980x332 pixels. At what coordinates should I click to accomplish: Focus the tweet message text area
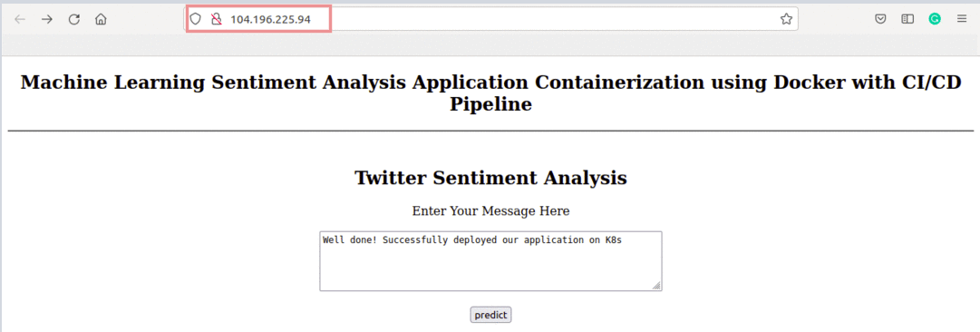[490, 260]
